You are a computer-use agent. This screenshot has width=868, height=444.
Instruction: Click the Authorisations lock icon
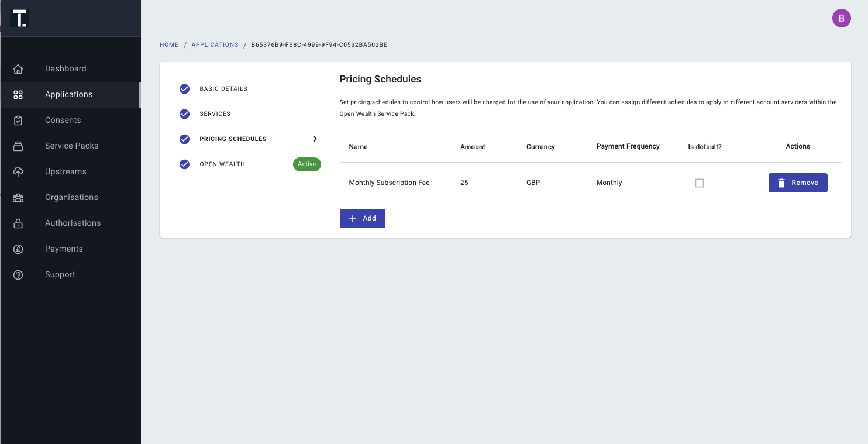click(18, 223)
